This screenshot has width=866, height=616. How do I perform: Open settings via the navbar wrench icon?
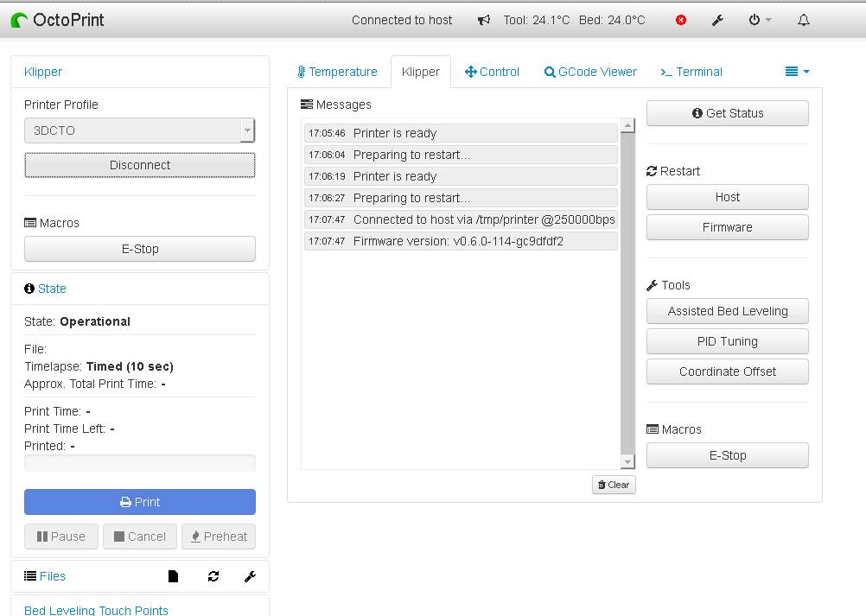717,21
